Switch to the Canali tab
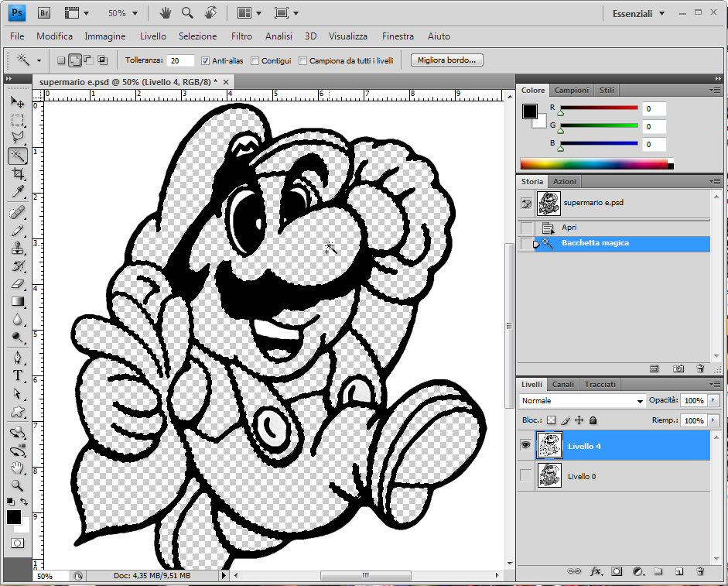Image resolution: width=728 pixels, height=586 pixels. click(562, 384)
